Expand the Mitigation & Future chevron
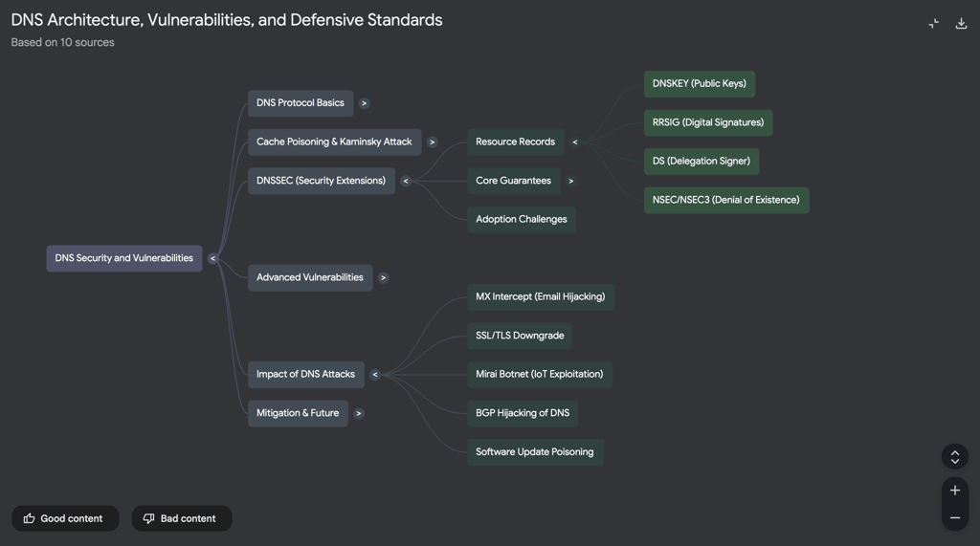Screen dimensions: 980x546 click(x=358, y=413)
